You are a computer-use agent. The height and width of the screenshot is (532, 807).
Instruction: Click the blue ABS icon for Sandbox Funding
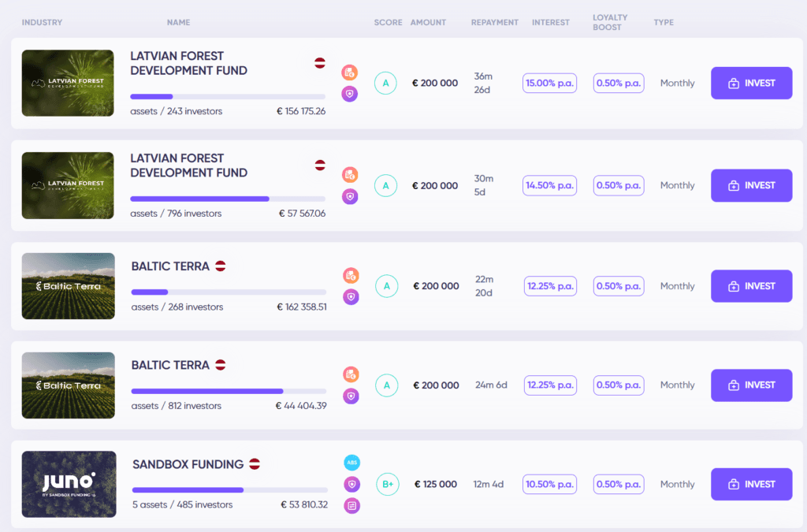tap(352, 463)
